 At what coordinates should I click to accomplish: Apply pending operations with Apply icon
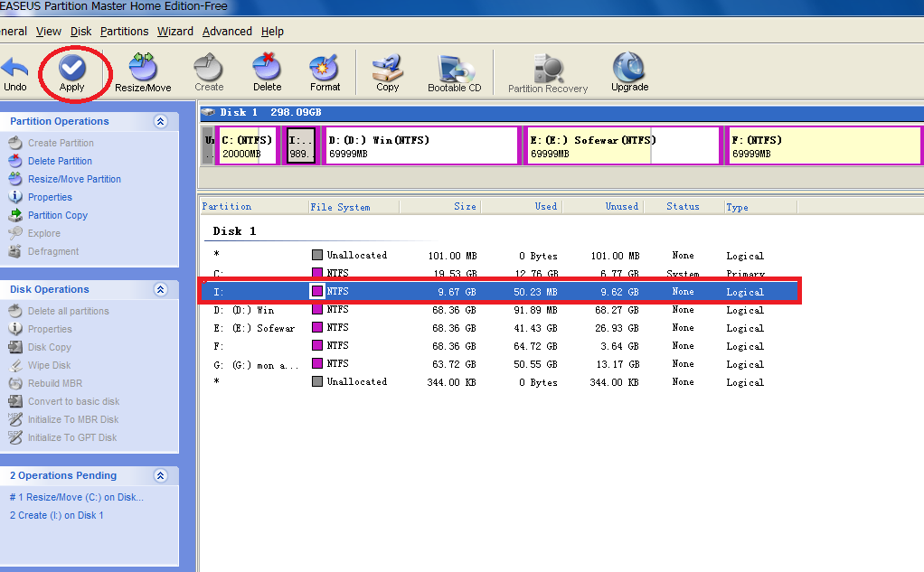[72, 73]
